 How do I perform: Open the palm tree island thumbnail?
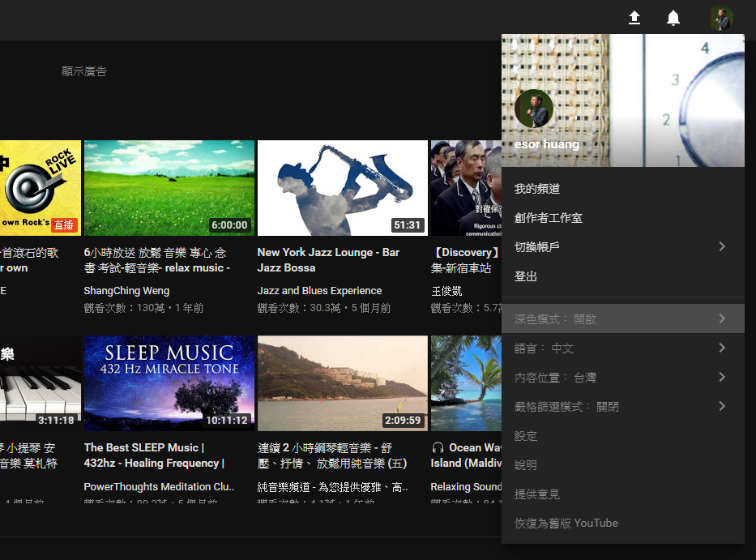(466, 383)
